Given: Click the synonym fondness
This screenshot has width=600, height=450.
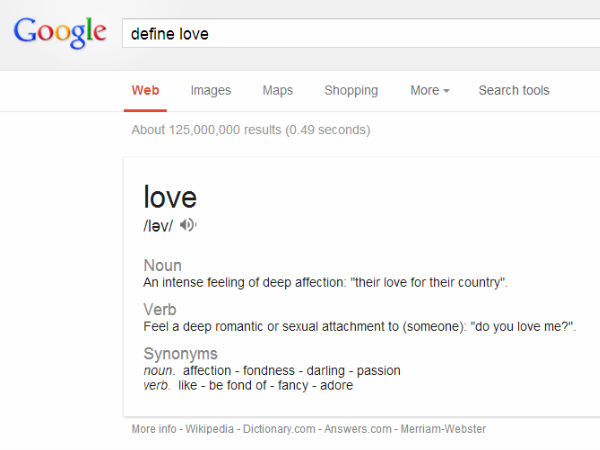Looking at the screenshot, I should coord(269,371).
